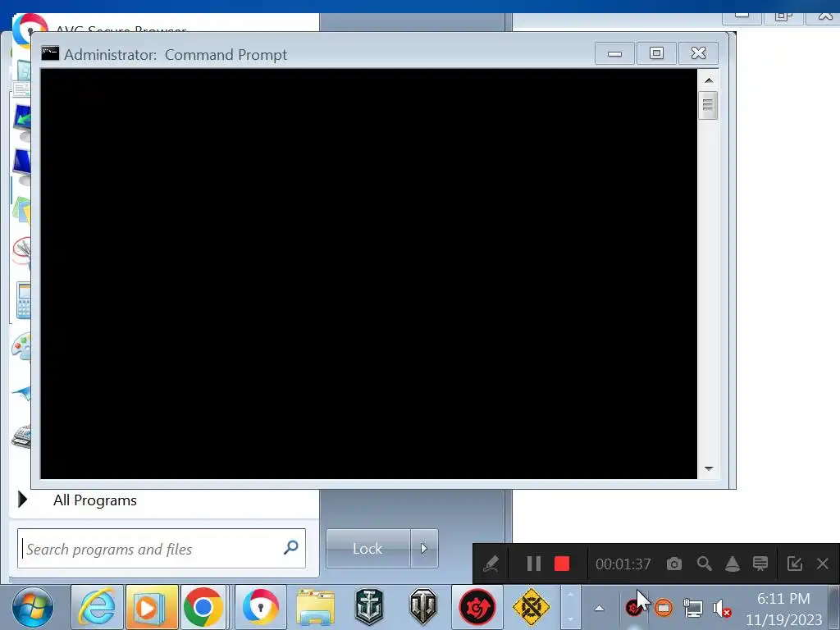Click the taskbar scroll up arrow
Screen dimensions: 840x630
(570, 595)
